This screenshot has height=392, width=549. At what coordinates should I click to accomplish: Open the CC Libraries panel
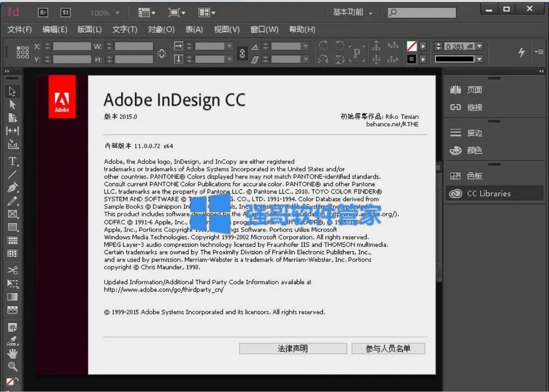click(494, 193)
